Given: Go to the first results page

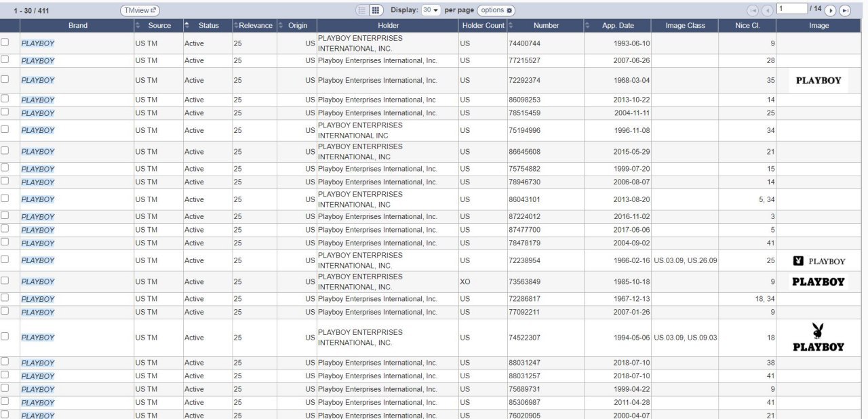Looking at the screenshot, I should (x=752, y=10).
